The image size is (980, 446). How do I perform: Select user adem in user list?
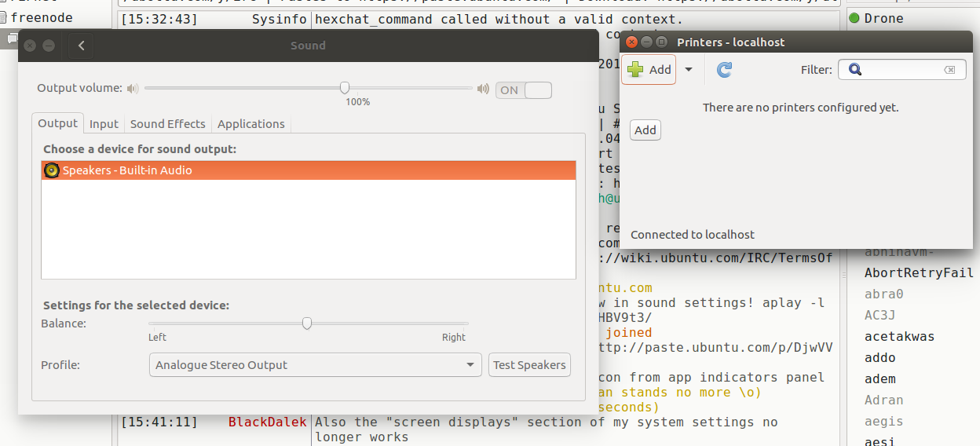tap(879, 379)
